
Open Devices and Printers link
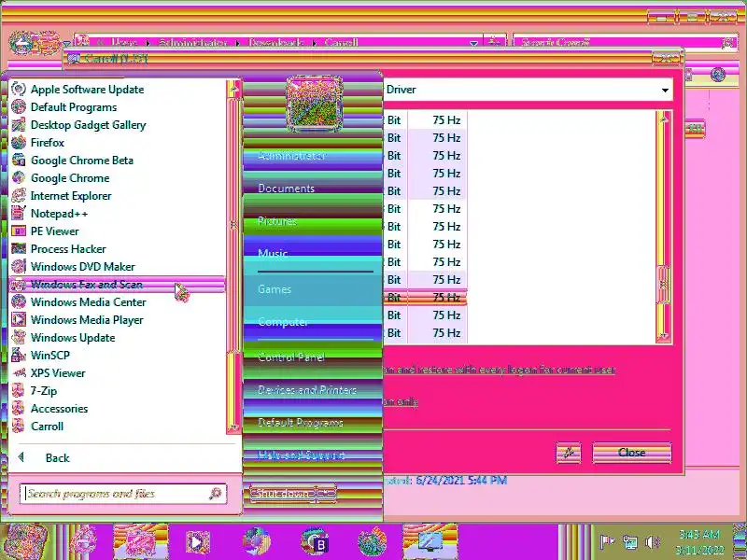point(307,390)
